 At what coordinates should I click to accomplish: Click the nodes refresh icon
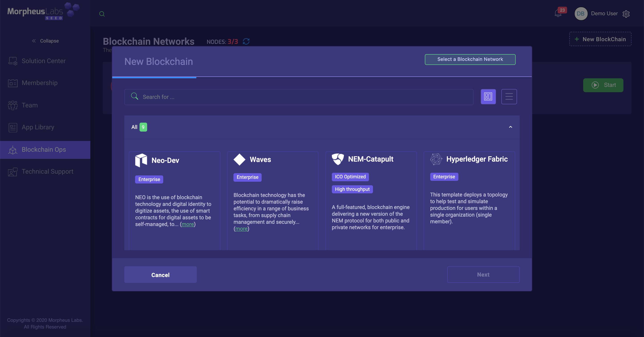click(246, 41)
